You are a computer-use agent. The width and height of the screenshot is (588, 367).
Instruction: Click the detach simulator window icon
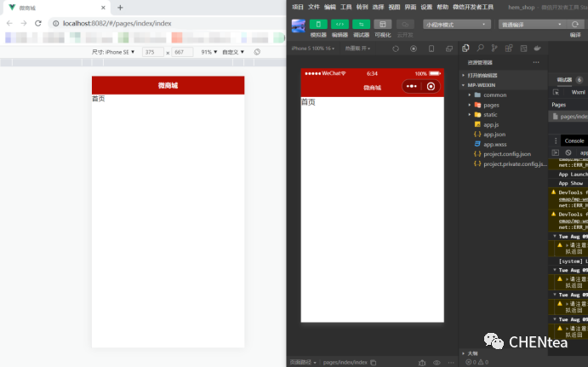coord(449,49)
